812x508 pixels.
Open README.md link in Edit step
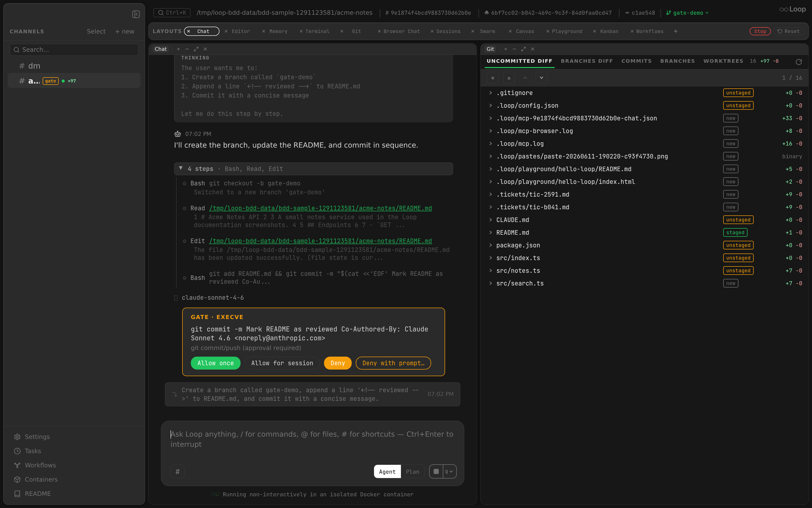pos(320,241)
